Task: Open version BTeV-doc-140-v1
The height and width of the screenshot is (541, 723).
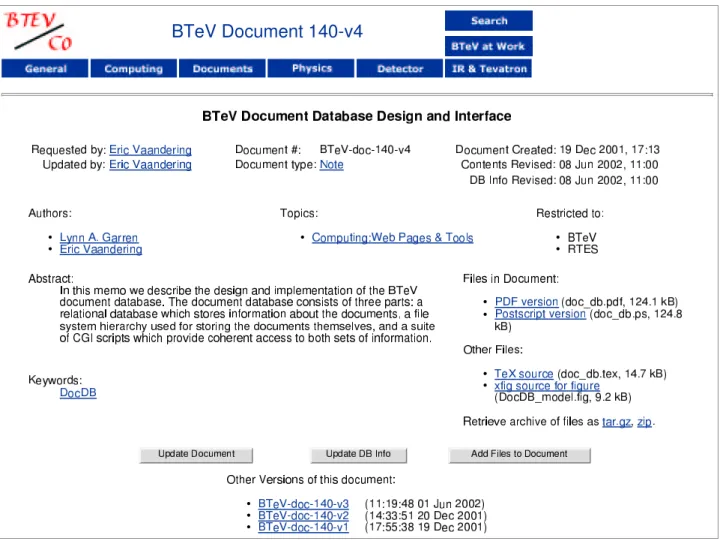Action: click(x=303, y=527)
